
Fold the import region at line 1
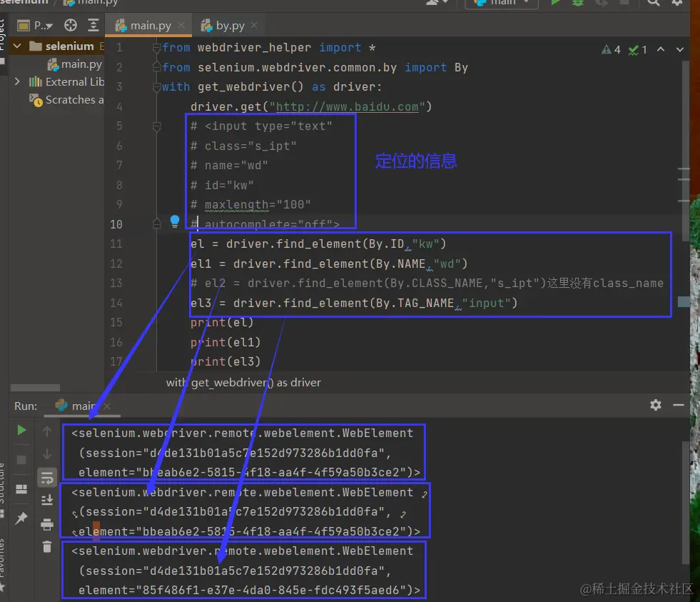[x=156, y=47]
